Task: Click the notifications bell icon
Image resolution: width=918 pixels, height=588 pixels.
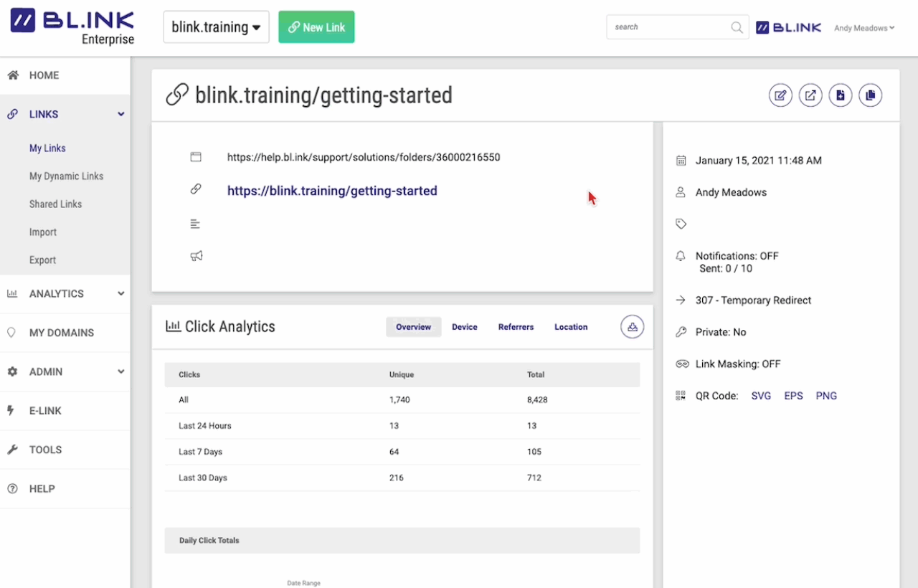Action: (x=681, y=256)
